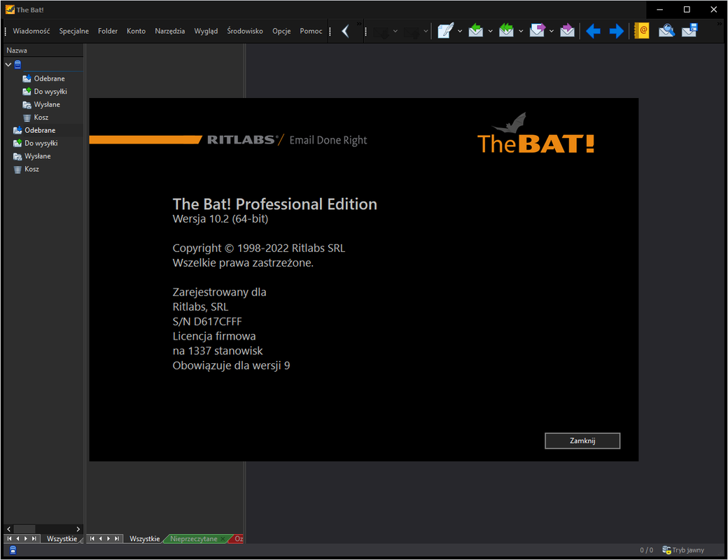Open dropdown beside reply icon

tap(490, 31)
